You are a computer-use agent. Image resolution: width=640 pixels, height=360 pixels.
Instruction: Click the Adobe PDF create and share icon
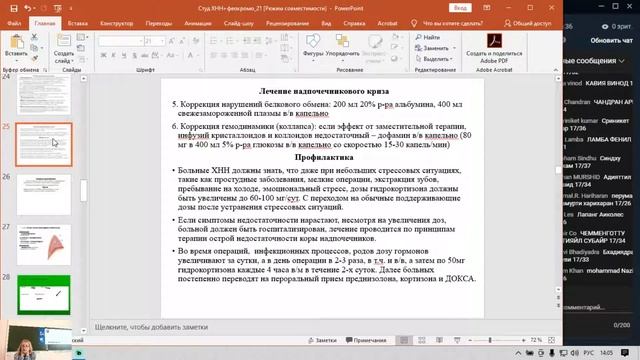(494, 41)
